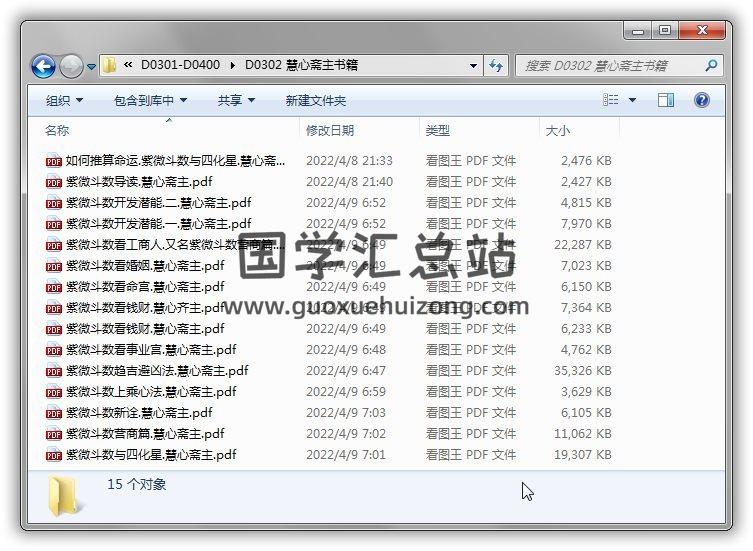Open address bar history dropdown
The height and width of the screenshot is (551, 753).
point(473,65)
